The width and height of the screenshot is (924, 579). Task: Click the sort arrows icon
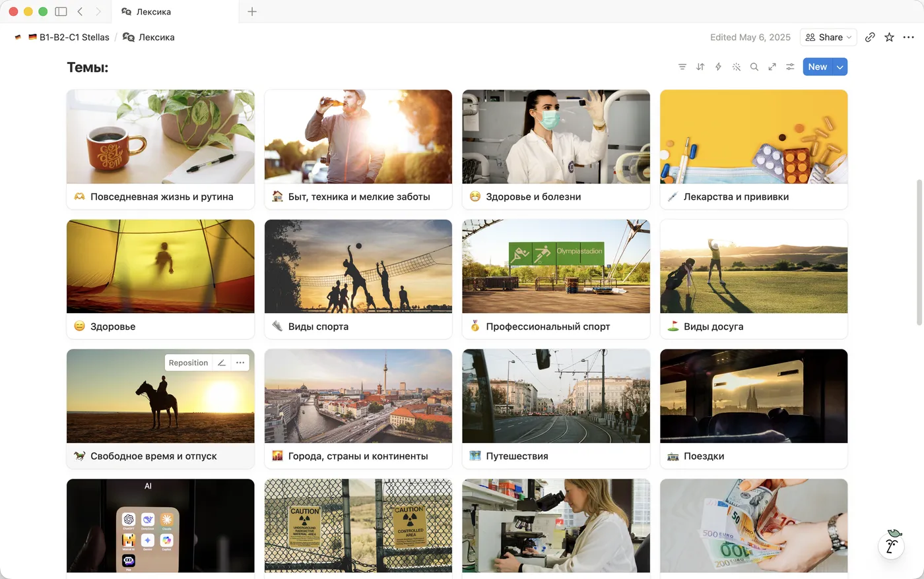click(700, 67)
